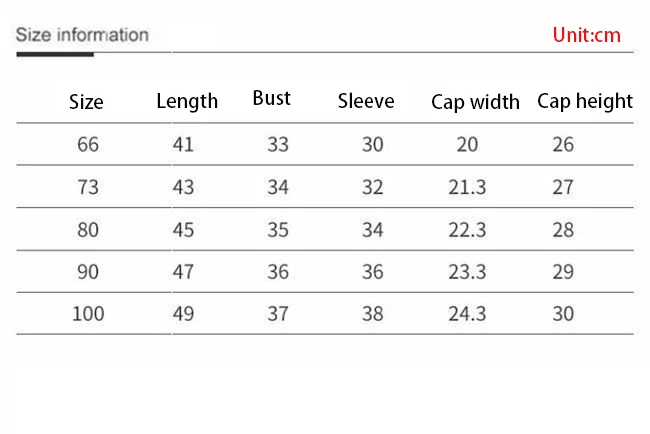650x434 pixels.
Task: Select the Cap height column header
Action: point(585,101)
